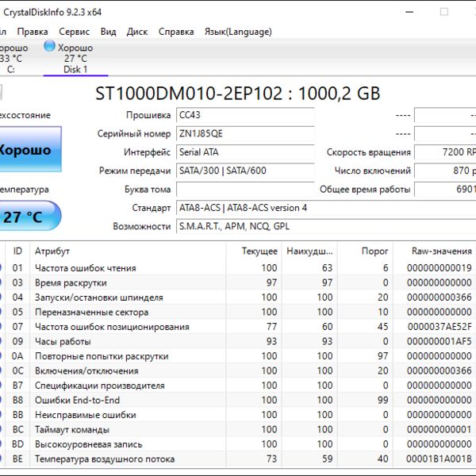Click the empty Буква тома field

[245, 189]
